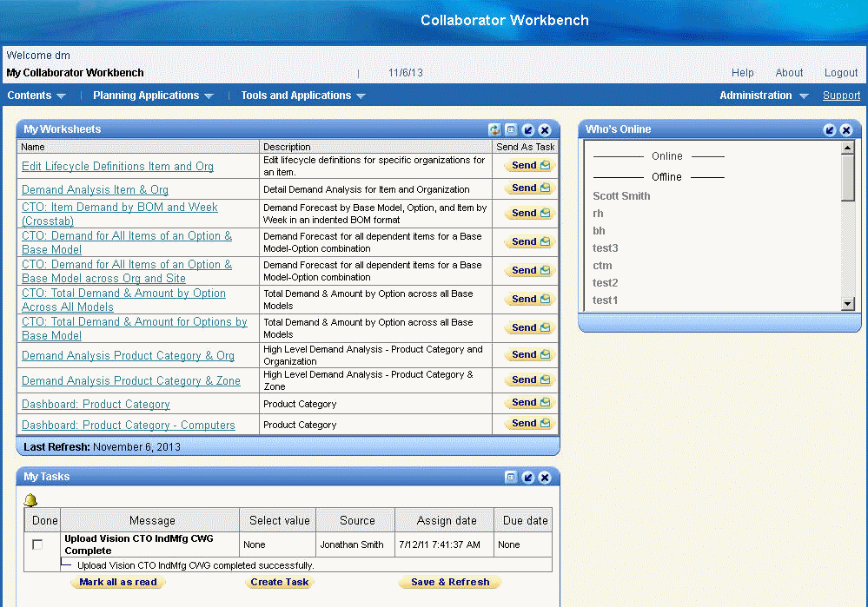Close the My Worksheets panel

click(545, 129)
